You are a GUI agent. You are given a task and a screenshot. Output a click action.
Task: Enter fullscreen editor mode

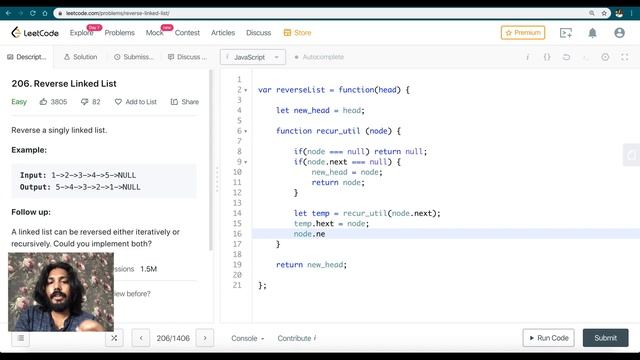point(624,57)
